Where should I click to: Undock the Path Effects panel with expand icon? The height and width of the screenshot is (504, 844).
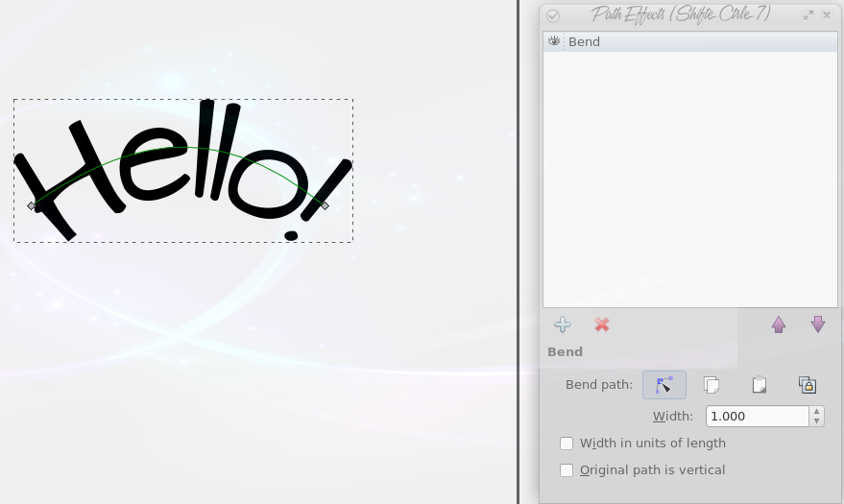[x=808, y=15]
